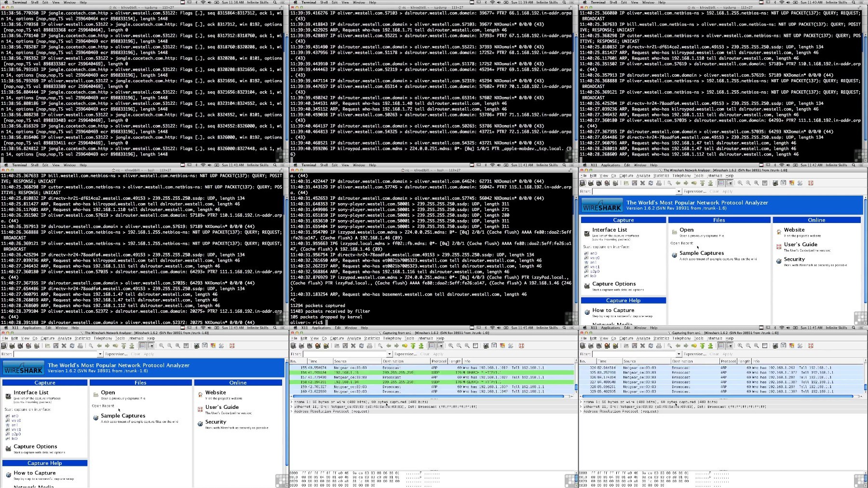
Task: Open the Analyze menu in the 11:43 AM Wireshark window
Action: 65,338
